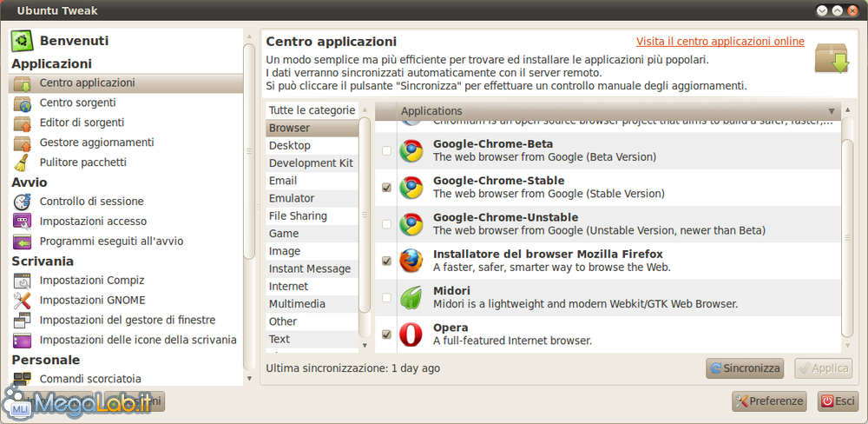This screenshot has width=868, height=424.
Task: Select the Browser category
Action: tap(312, 128)
